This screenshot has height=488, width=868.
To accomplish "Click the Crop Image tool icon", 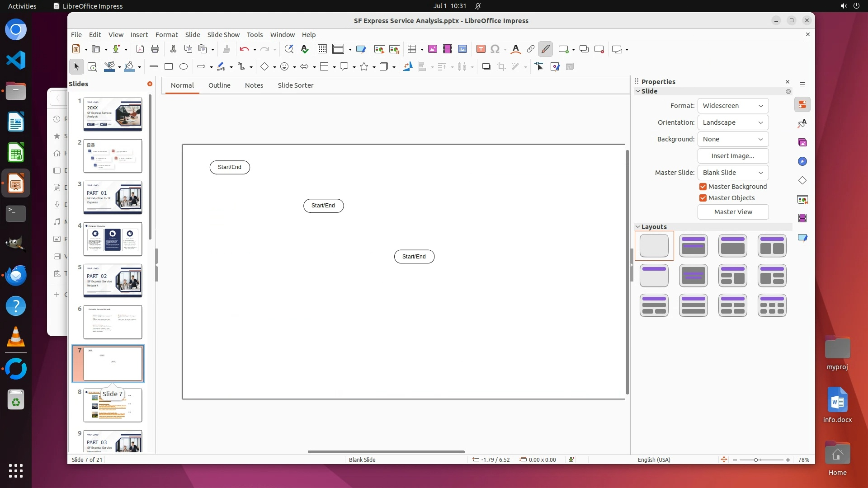I will pos(501,67).
